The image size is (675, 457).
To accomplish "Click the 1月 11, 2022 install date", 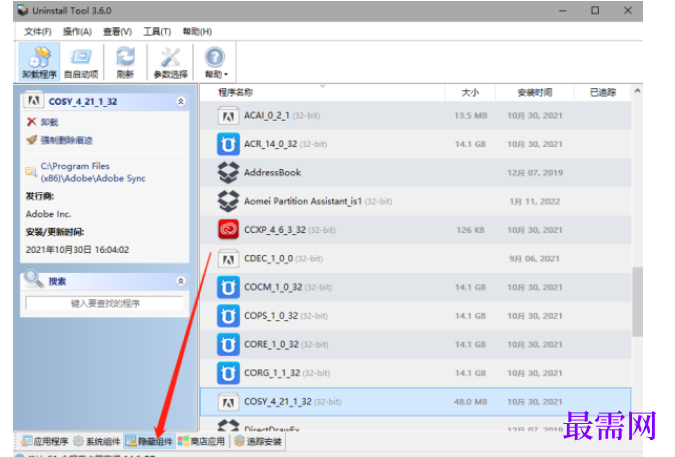I will pyautogui.click(x=535, y=201).
